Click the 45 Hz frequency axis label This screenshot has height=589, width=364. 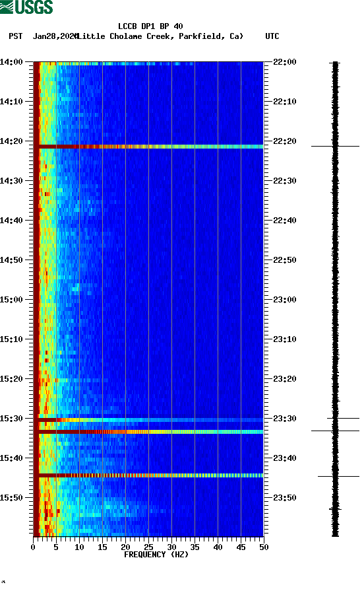[241, 547]
